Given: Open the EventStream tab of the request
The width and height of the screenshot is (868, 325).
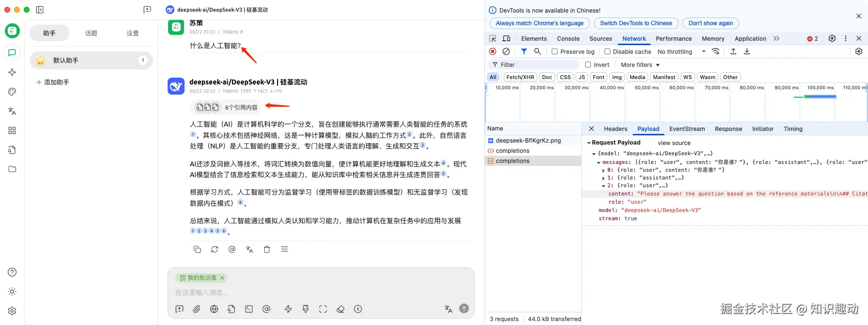Looking at the screenshot, I should tap(687, 129).
